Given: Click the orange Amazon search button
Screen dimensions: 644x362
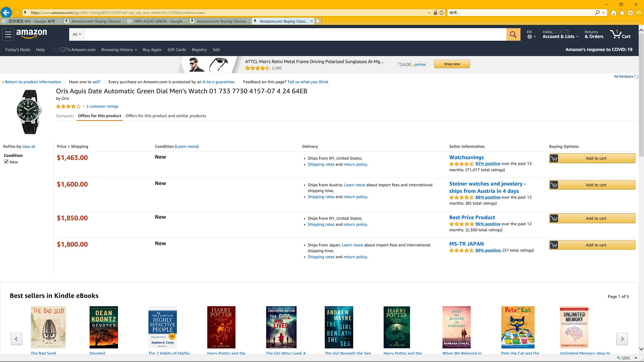Looking at the screenshot, I should [513, 34].
